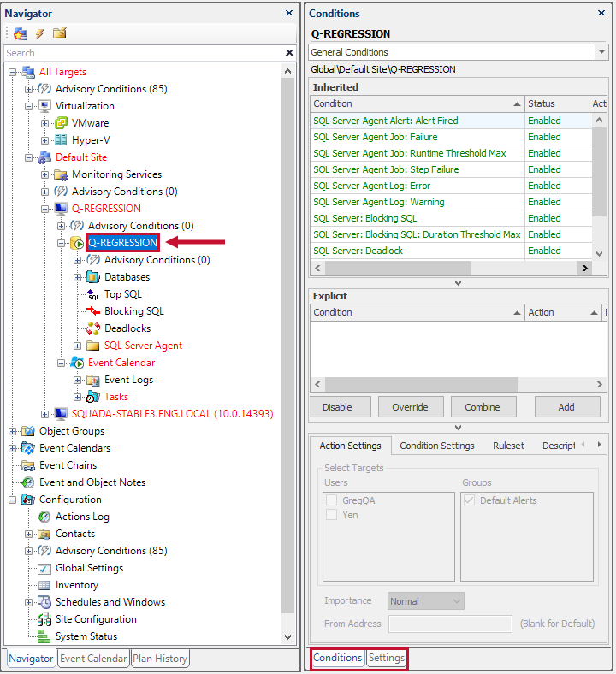616x674 pixels.
Task: Click the Event Logs icon
Action: [x=93, y=380]
